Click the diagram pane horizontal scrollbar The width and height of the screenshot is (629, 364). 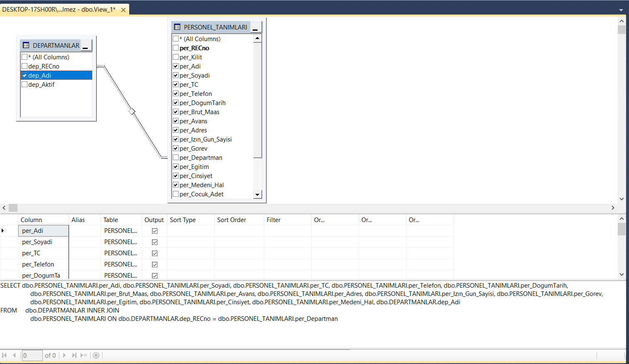tap(13, 208)
